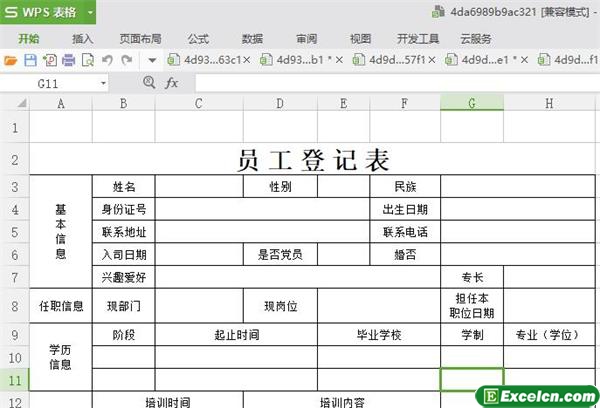Click the 基本信息 merged cell
The width and height of the screenshot is (600, 408).
click(61, 232)
